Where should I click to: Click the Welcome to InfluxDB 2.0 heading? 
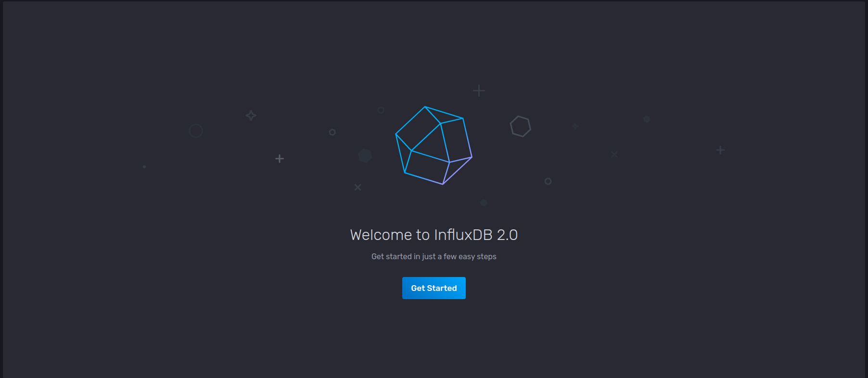pyautogui.click(x=434, y=235)
